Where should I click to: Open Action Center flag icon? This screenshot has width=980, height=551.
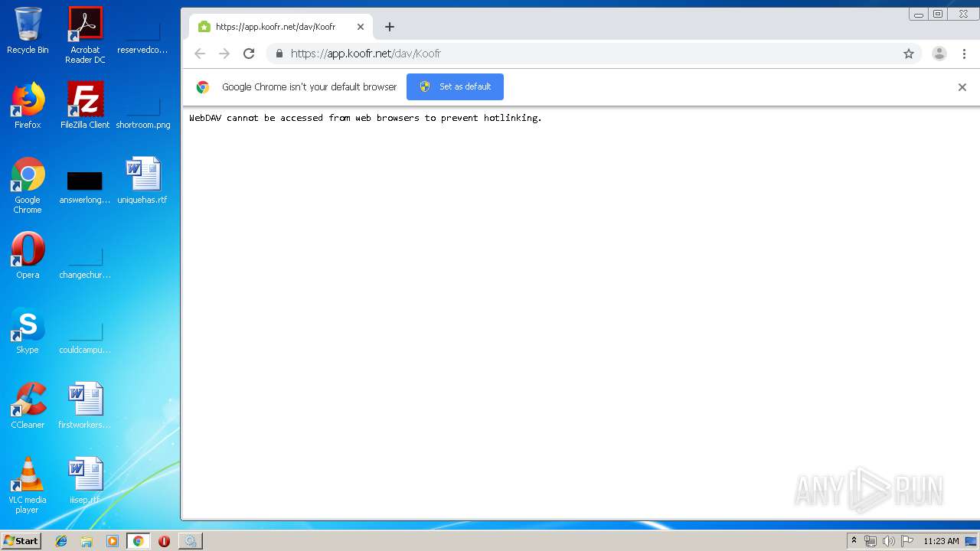(x=906, y=541)
